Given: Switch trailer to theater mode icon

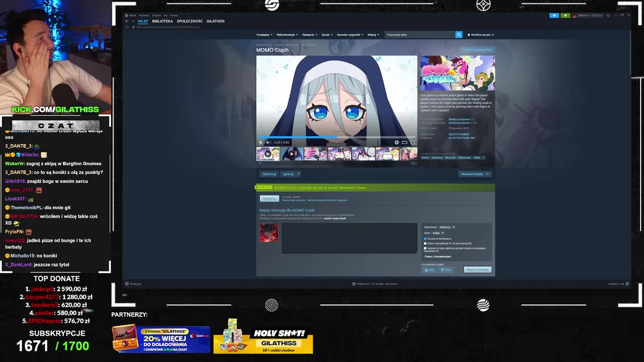Looking at the screenshot, I should click(x=405, y=142).
